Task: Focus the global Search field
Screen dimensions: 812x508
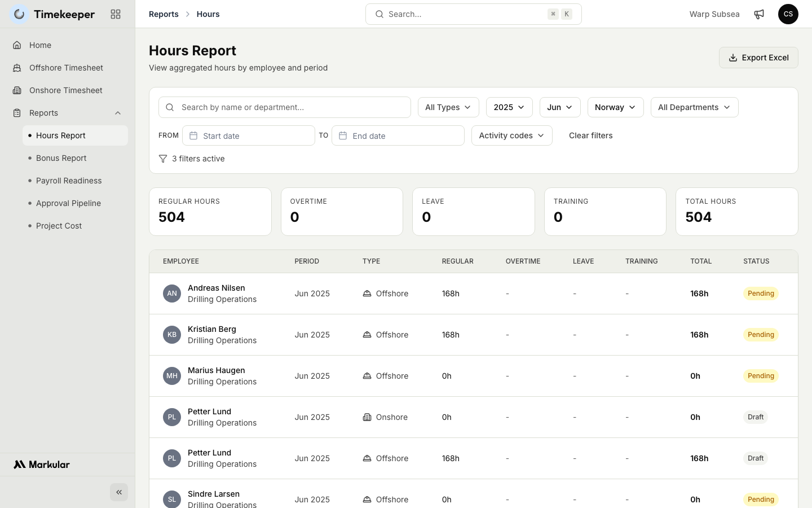Action: pos(474,14)
